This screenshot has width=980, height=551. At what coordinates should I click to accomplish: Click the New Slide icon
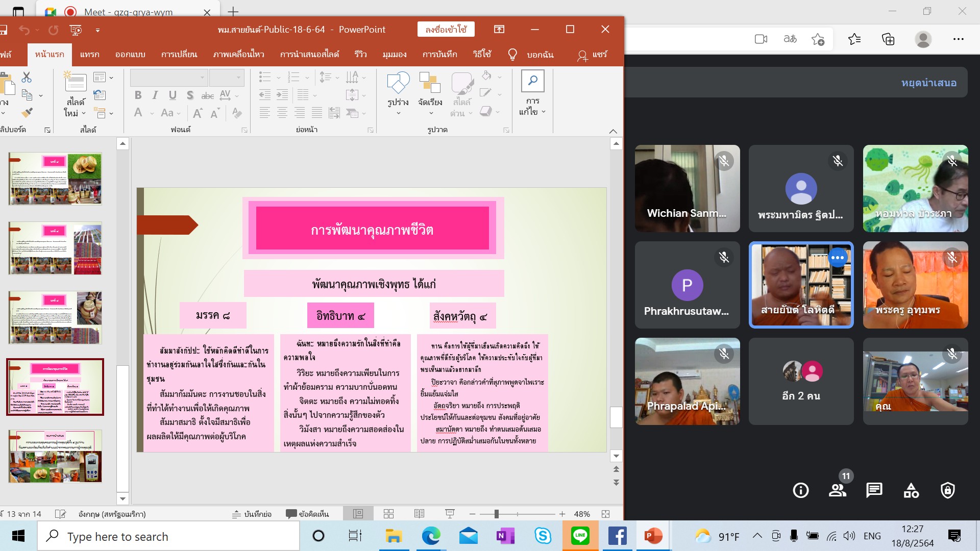point(75,82)
